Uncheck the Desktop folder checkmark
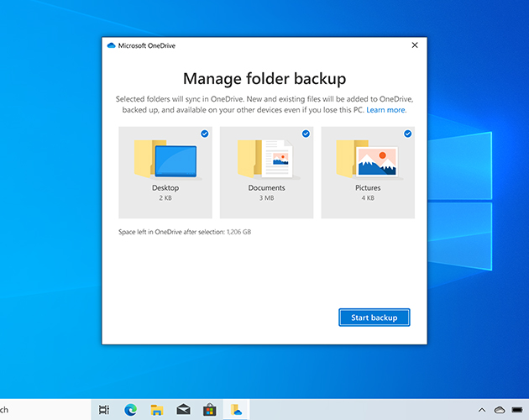 204,134
